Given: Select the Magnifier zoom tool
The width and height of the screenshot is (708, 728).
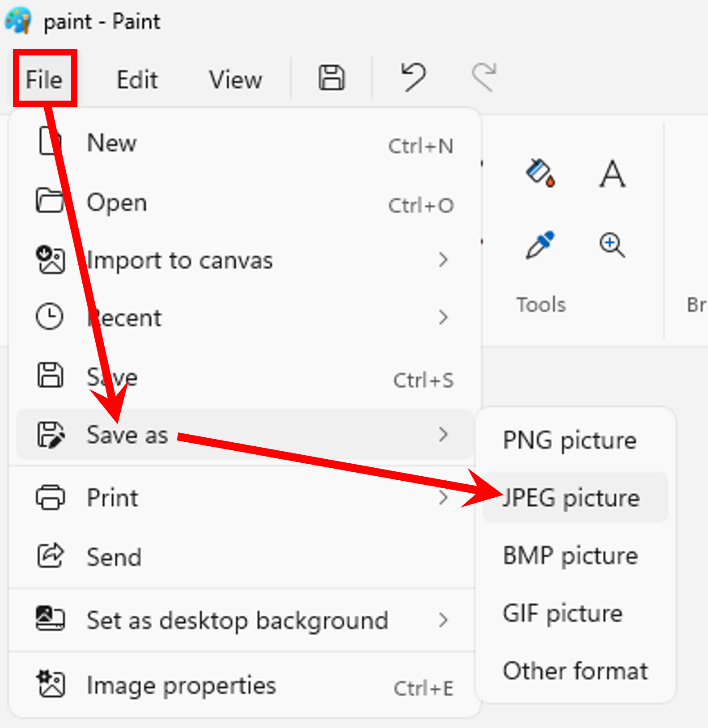Looking at the screenshot, I should coord(612,245).
